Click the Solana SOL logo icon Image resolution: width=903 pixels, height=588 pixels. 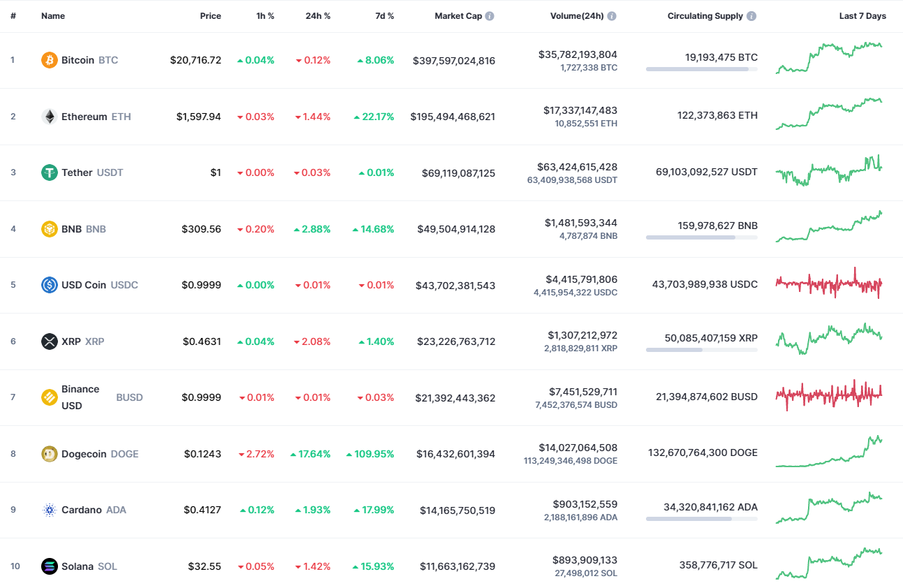tap(48, 566)
